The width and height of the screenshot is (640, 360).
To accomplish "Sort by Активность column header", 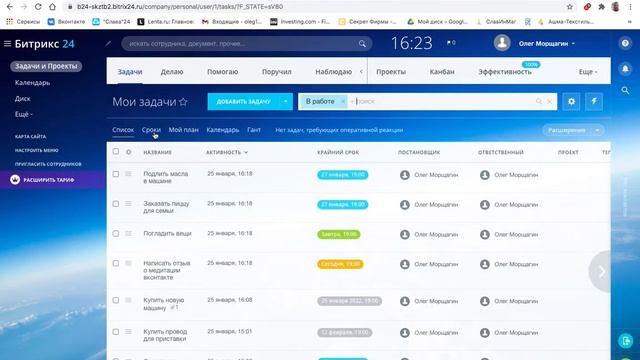I will tap(227, 152).
